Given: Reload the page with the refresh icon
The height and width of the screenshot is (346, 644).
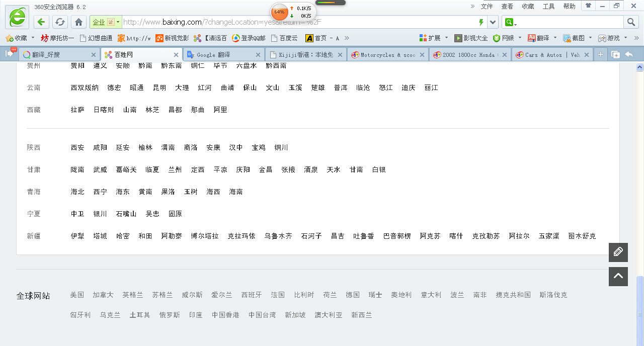Looking at the screenshot, I should click(x=60, y=22).
